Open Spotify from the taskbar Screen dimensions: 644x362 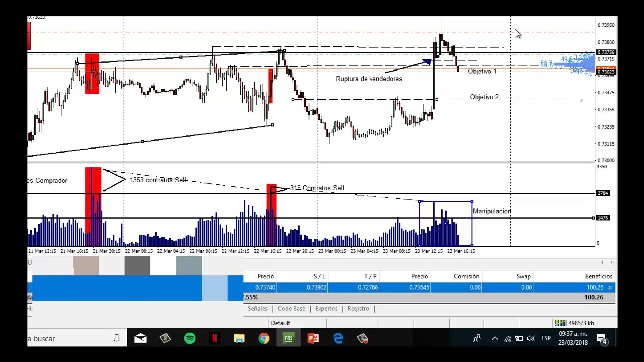point(190,338)
